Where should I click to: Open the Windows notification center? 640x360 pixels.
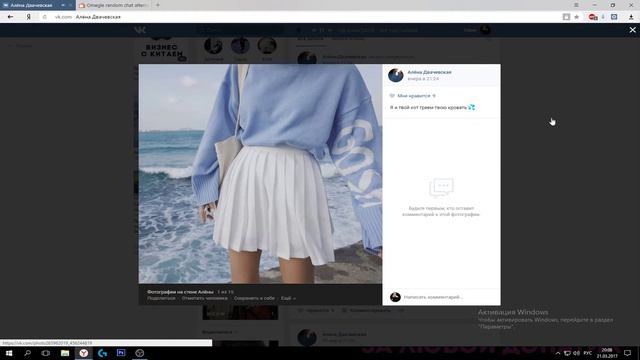(x=628, y=353)
